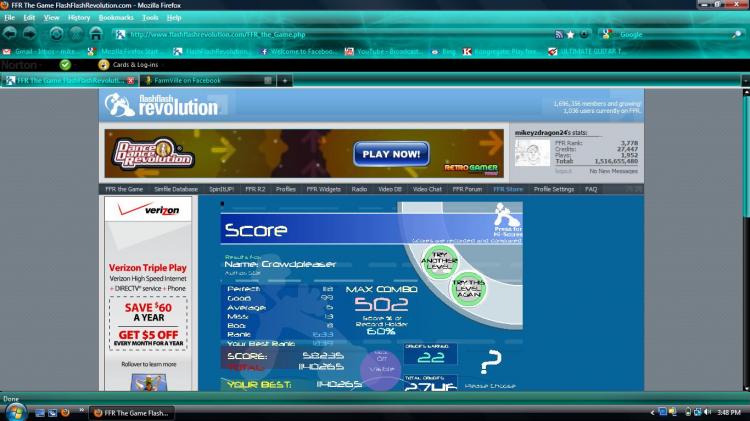Click the question mark Please Choose icon

click(x=491, y=362)
